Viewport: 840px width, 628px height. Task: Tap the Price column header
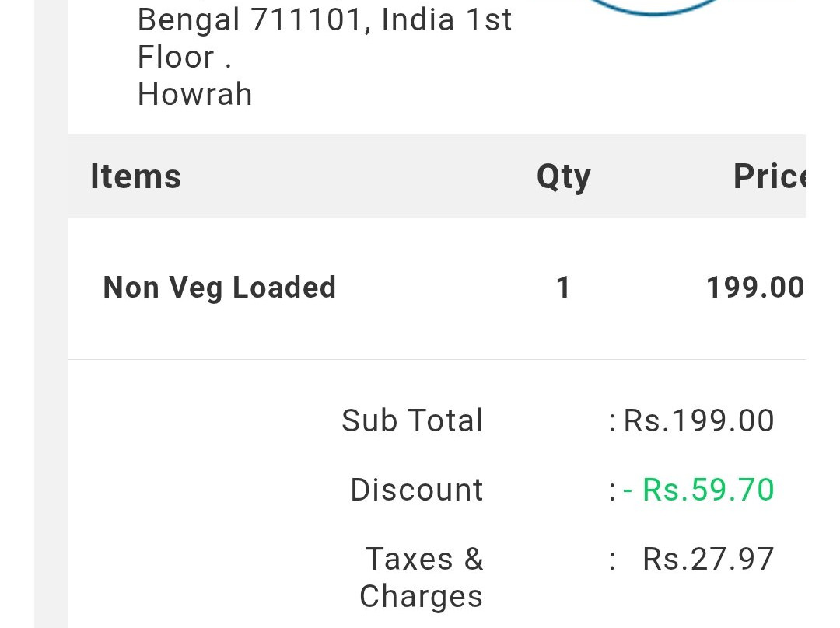tap(768, 177)
